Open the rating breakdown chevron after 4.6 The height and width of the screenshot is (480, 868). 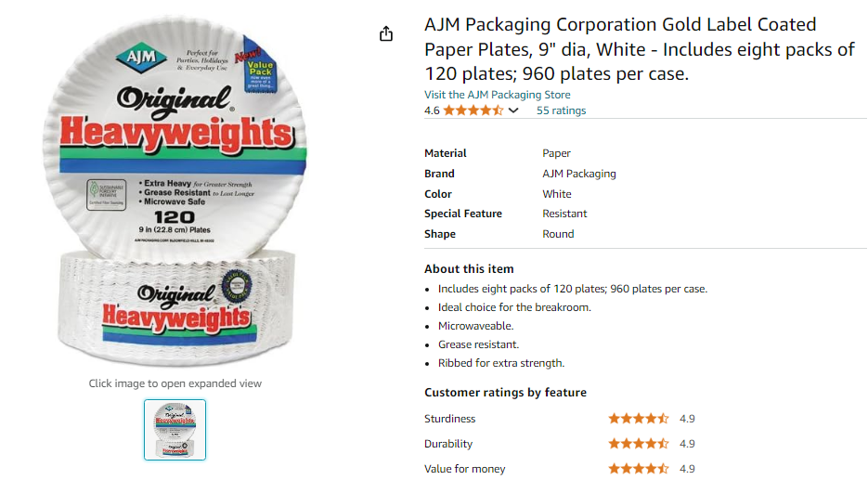pyautogui.click(x=513, y=110)
